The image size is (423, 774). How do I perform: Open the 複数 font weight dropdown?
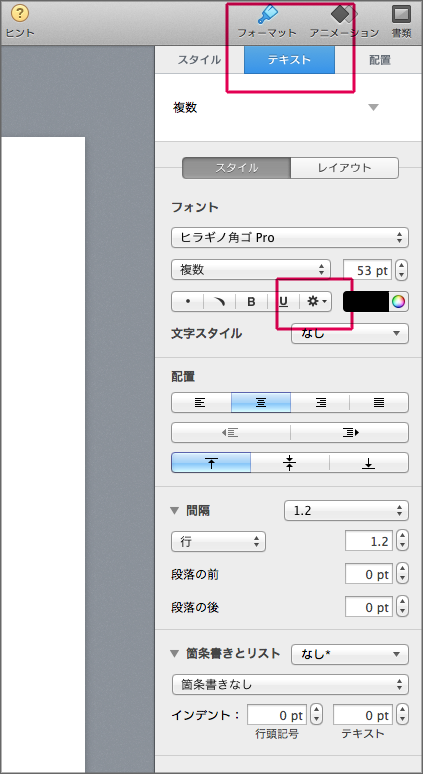(251, 270)
